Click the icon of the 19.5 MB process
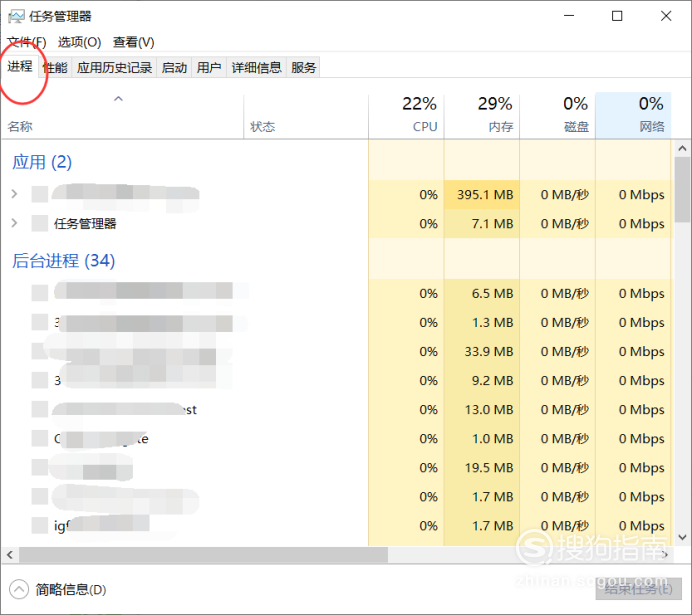The width and height of the screenshot is (692, 615). pos(40,467)
